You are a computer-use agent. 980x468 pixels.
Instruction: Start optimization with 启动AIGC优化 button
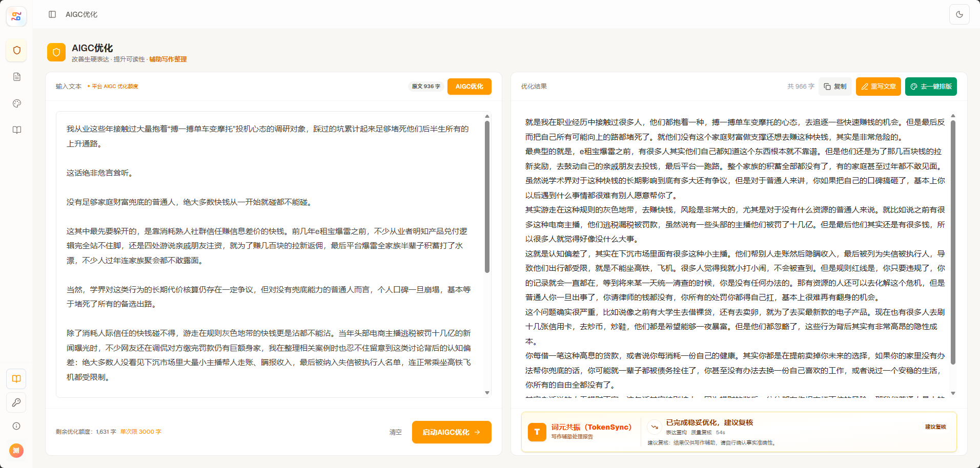pyautogui.click(x=452, y=432)
